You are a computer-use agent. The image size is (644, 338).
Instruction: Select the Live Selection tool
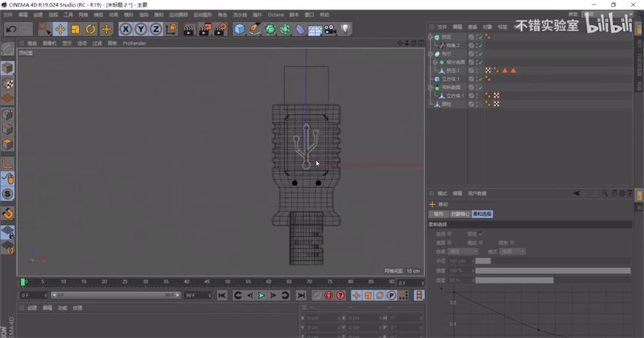tap(44, 29)
